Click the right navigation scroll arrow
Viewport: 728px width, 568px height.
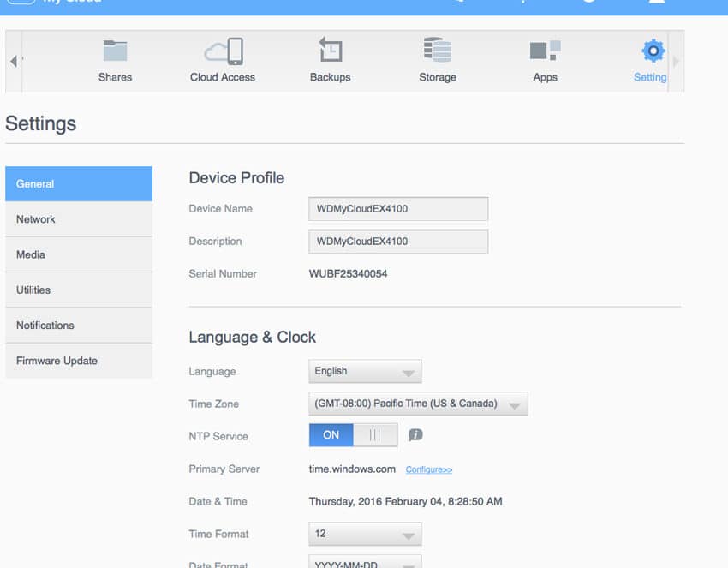click(x=676, y=62)
